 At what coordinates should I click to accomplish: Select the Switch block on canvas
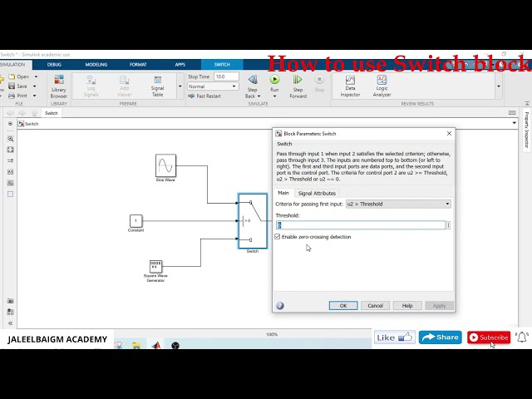(253, 221)
